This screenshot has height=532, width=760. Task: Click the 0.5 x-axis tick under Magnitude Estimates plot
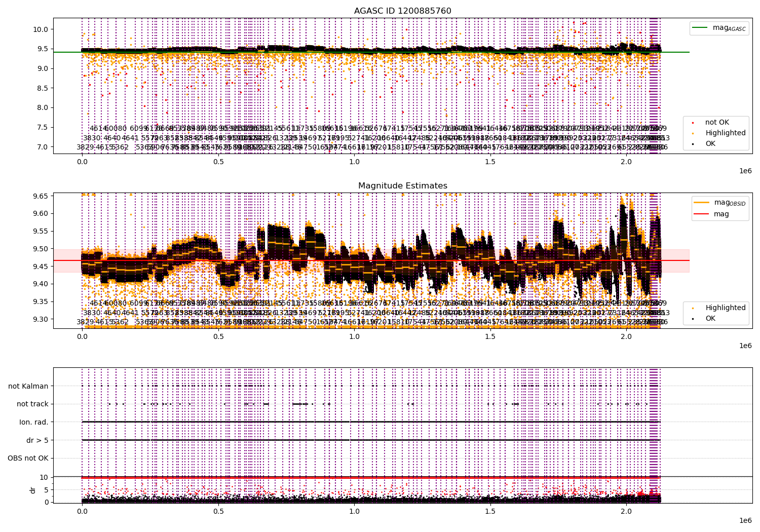[x=218, y=336]
